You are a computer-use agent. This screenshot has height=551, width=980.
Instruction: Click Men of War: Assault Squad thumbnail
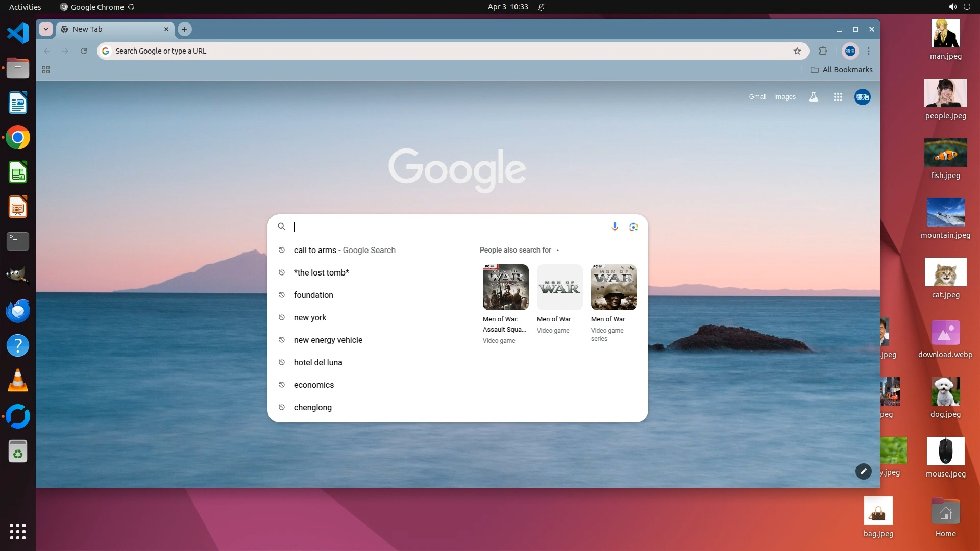point(505,287)
